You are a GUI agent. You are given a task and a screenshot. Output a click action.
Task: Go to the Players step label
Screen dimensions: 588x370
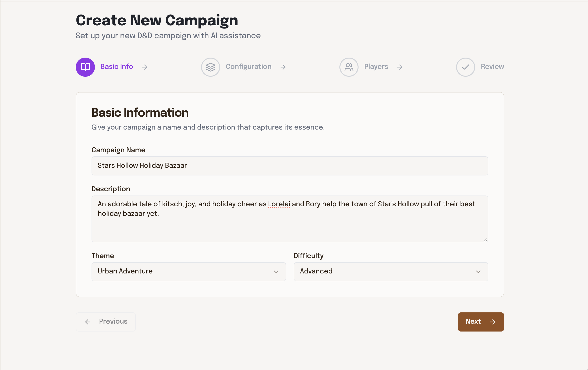pyautogui.click(x=376, y=66)
